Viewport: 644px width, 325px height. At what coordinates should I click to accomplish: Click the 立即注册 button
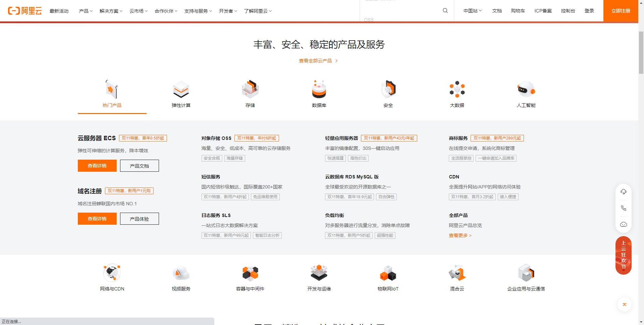pos(621,11)
